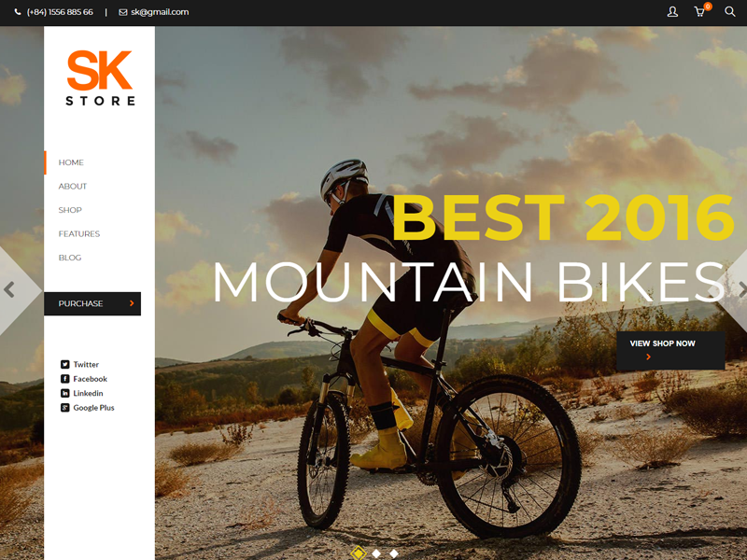Select the first slider pagination dot

pyautogui.click(x=359, y=553)
